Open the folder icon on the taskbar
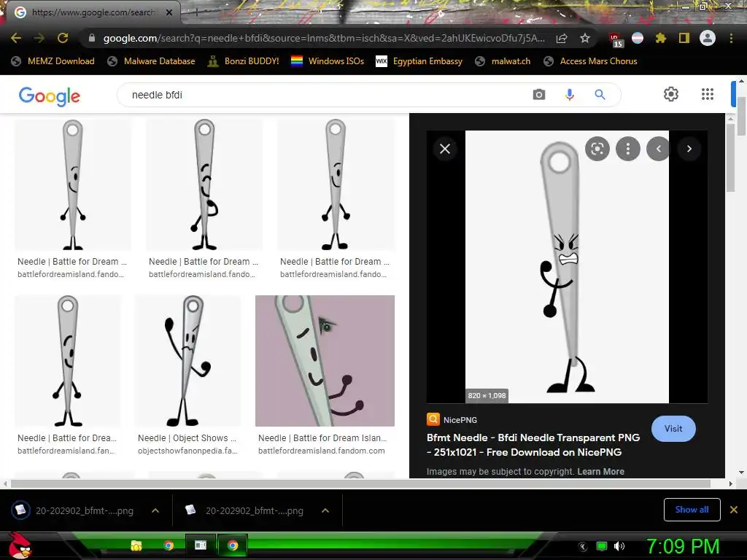The image size is (747, 560). 136,545
